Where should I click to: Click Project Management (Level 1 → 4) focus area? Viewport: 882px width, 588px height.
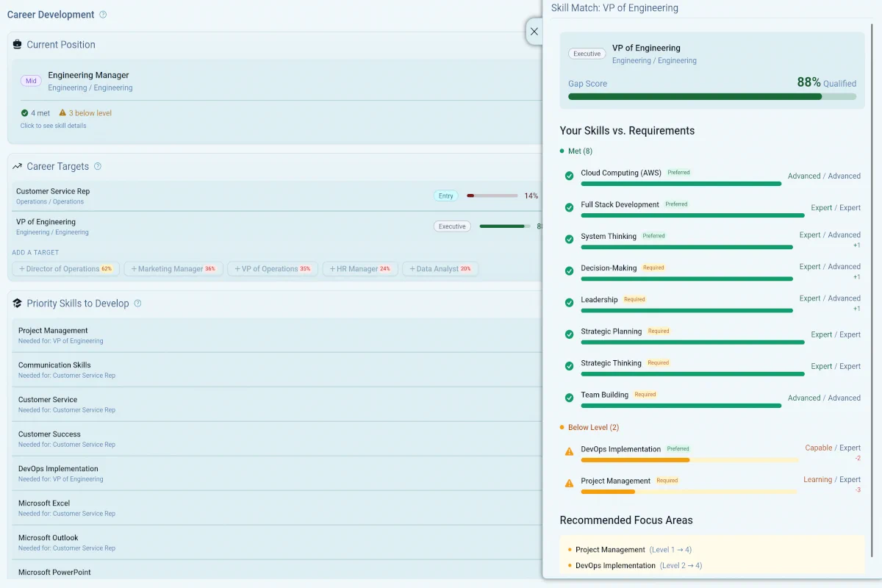pyautogui.click(x=634, y=550)
